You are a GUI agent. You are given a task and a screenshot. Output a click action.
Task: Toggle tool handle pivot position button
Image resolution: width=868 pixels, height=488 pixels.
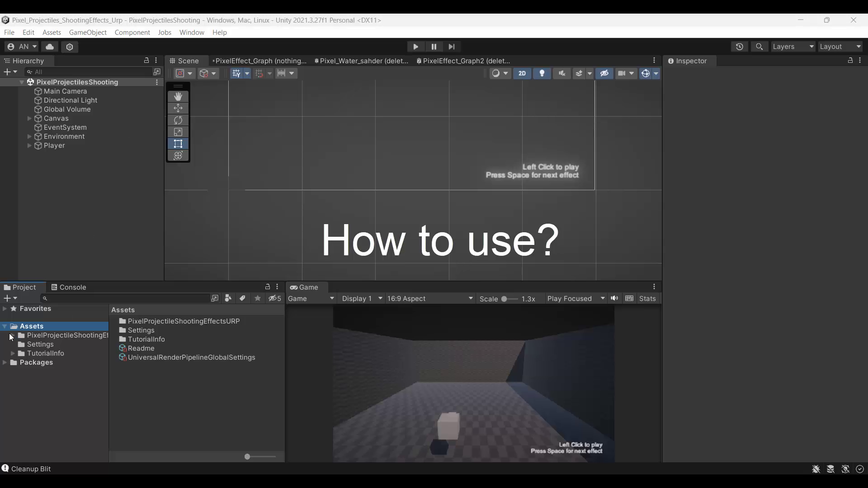tap(184, 73)
